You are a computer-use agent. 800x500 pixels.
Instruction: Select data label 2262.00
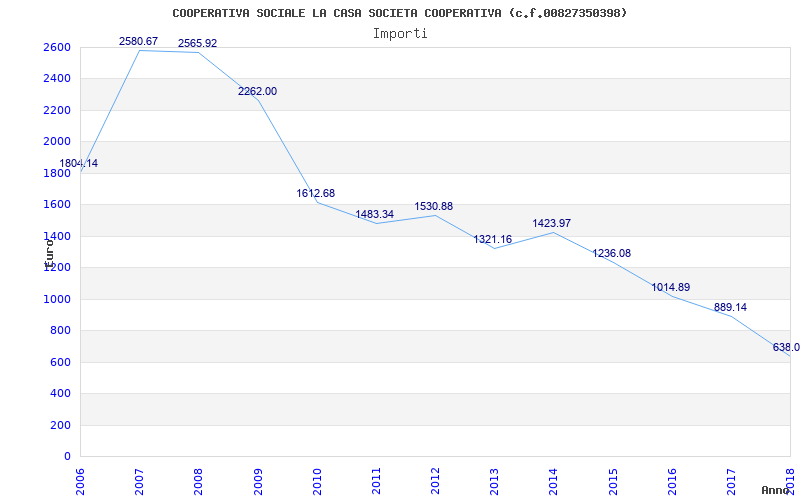pyautogui.click(x=257, y=91)
